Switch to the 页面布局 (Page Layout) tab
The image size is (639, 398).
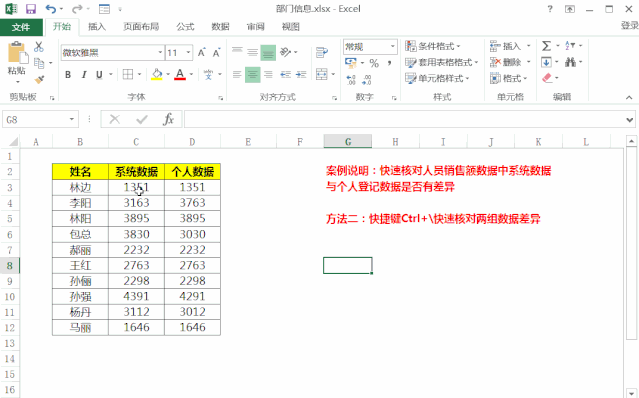coord(141,27)
